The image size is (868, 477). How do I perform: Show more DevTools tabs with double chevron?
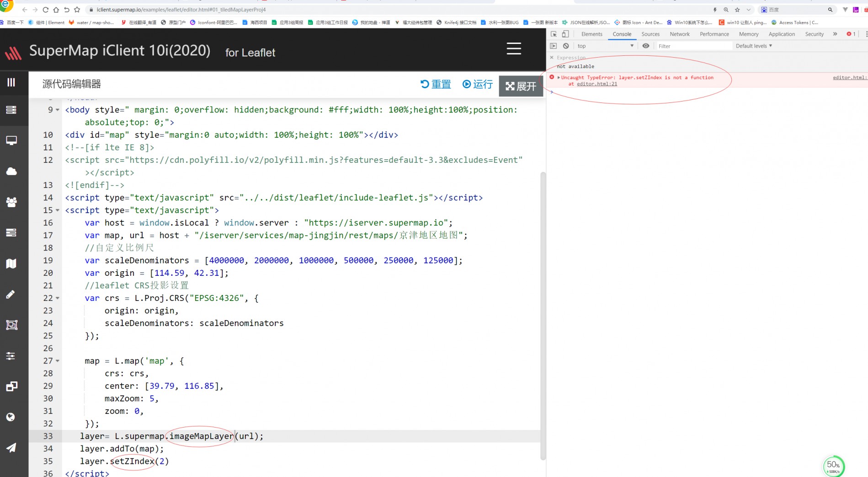835,34
